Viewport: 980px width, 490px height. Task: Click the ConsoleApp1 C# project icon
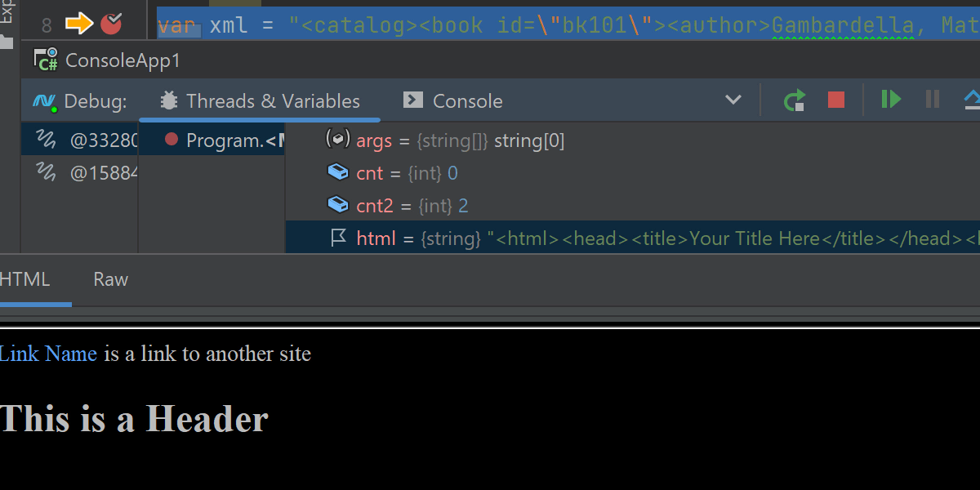[46, 60]
